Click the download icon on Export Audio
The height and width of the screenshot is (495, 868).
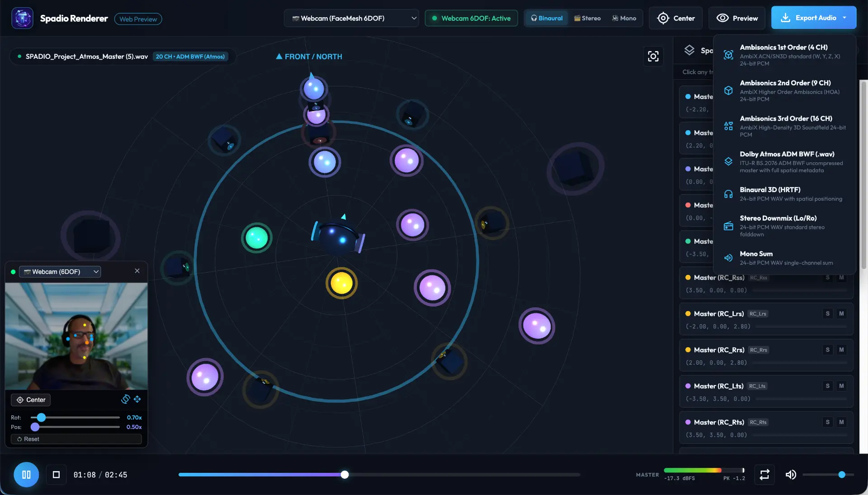pos(786,18)
